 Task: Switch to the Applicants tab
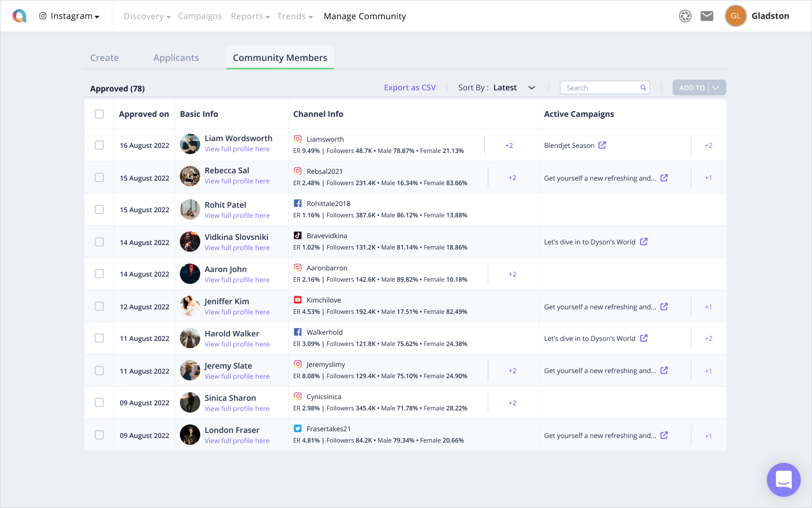[176, 58]
